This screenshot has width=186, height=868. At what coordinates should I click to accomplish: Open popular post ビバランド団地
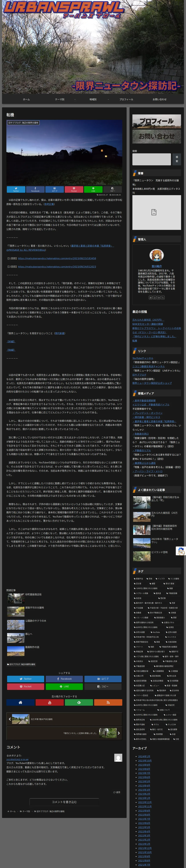coord(159,552)
